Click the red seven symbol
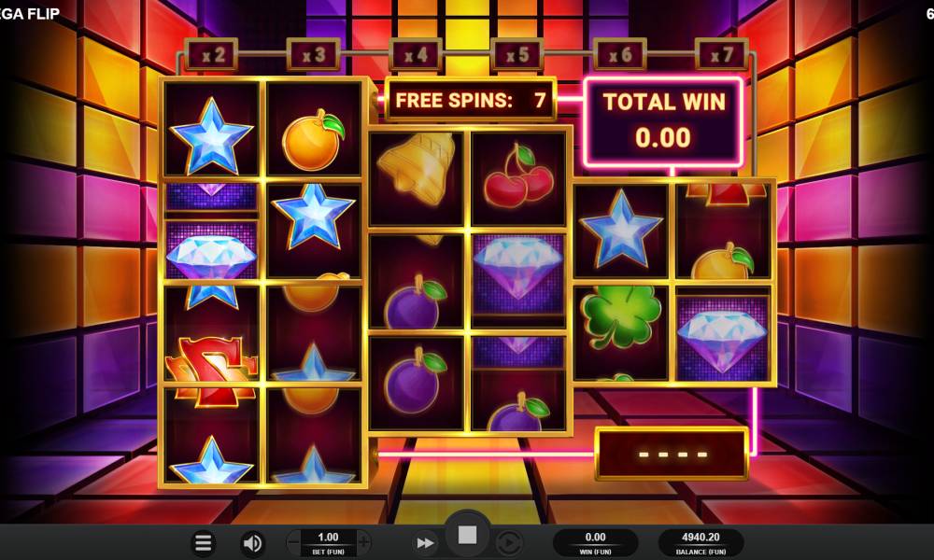The width and height of the screenshot is (934, 560). pos(211,369)
